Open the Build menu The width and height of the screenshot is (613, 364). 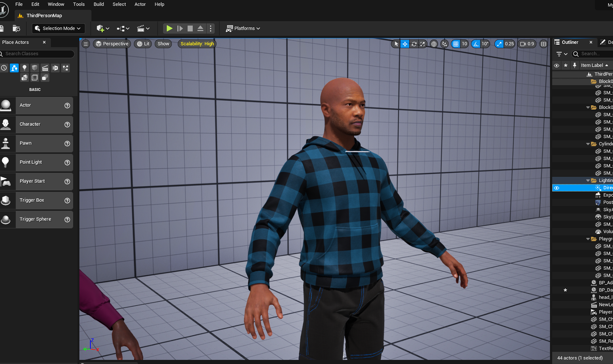[99, 4]
